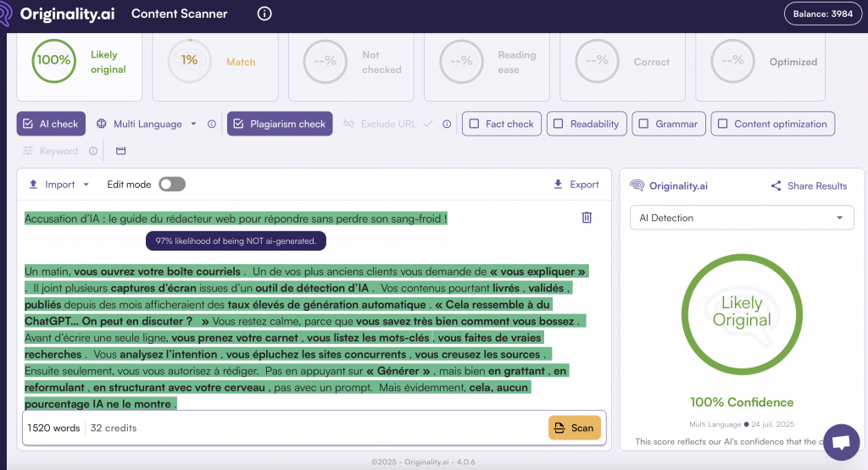Enable the Fact check checkbox
Viewport: 868px width, 470px height.
tap(474, 124)
